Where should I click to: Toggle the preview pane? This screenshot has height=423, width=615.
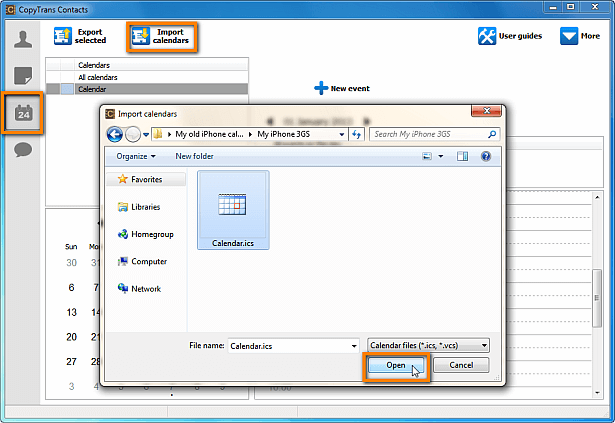coord(462,157)
